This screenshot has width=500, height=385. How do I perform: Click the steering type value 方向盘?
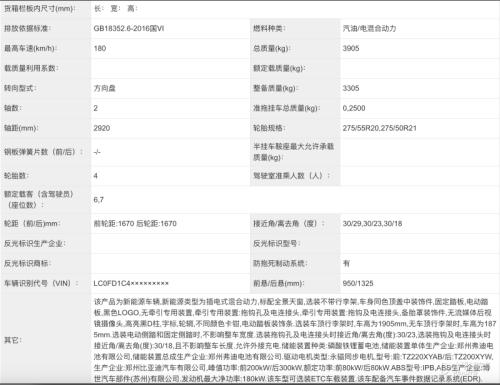point(105,88)
